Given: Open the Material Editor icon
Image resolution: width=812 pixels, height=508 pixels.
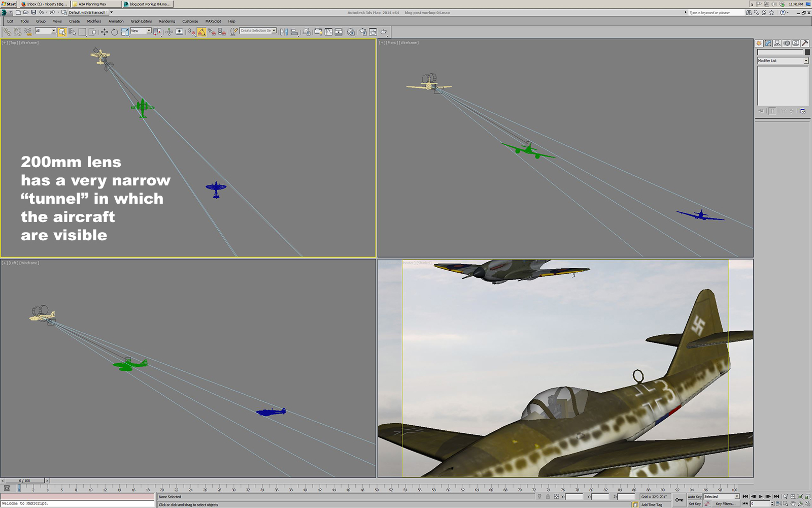Looking at the screenshot, I should point(351,32).
